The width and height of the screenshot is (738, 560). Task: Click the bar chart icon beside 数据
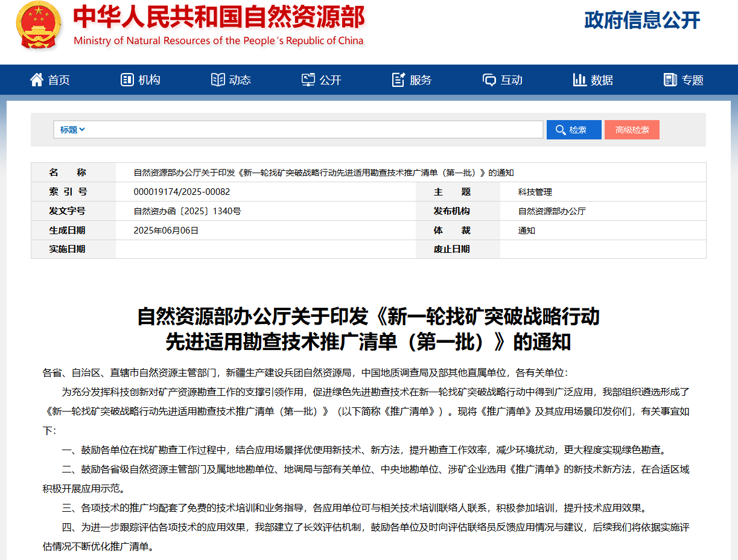[579, 80]
